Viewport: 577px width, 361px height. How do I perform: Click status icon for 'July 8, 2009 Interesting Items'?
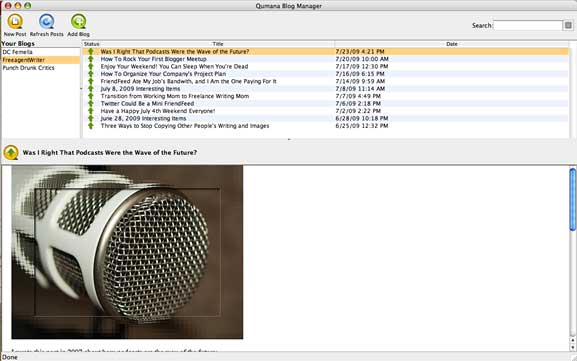(91, 89)
